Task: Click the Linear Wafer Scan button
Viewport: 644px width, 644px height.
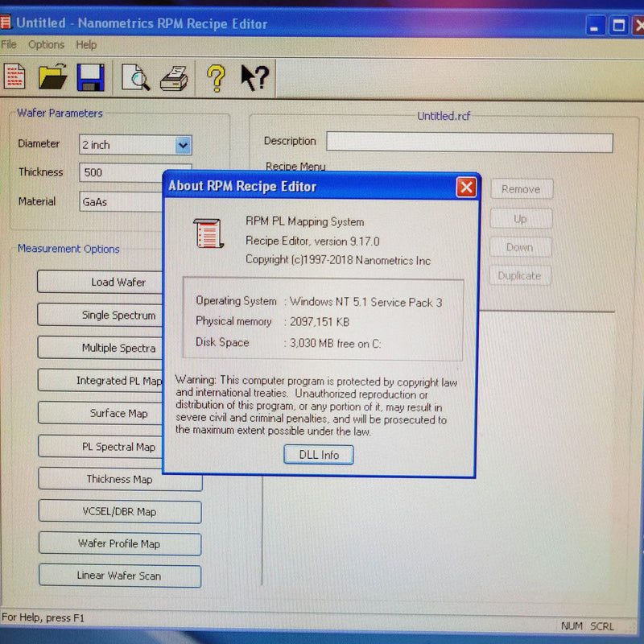Action: click(120, 576)
